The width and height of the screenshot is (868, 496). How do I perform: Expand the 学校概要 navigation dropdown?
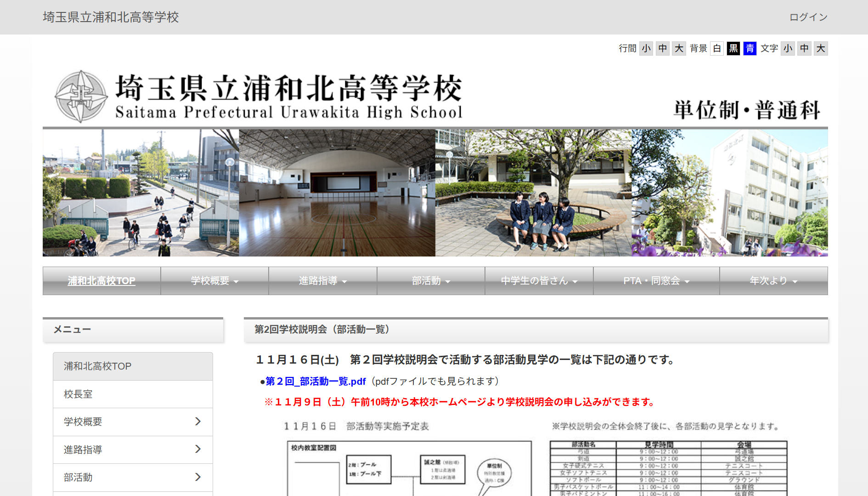(214, 281)
